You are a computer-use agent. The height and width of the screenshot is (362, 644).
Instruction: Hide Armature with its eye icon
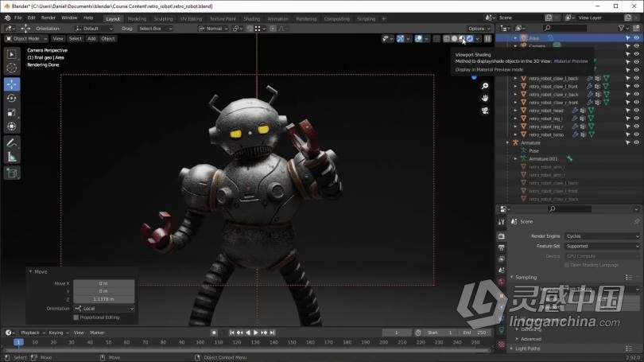pyautogui.click(x=636, y=142)
